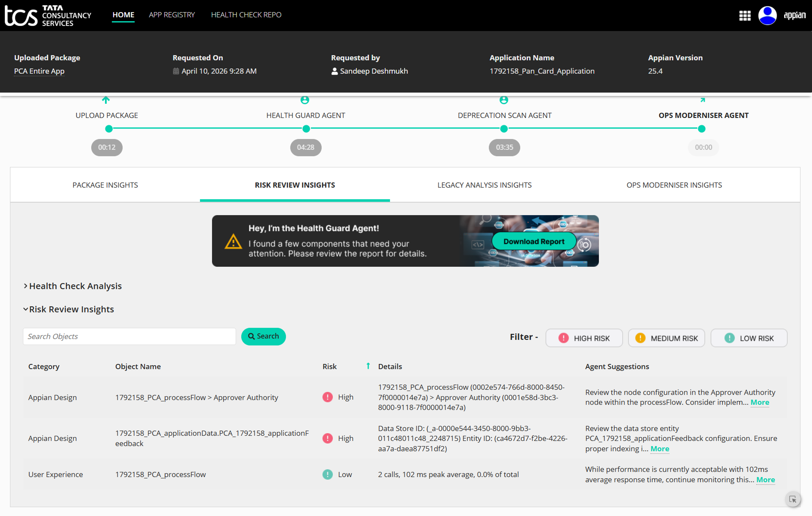The width and height of the screenshot is (812, 516).
Task: Switch to the PACKAGE INSIGHTS tab
Action: click(x=105, y=185)
